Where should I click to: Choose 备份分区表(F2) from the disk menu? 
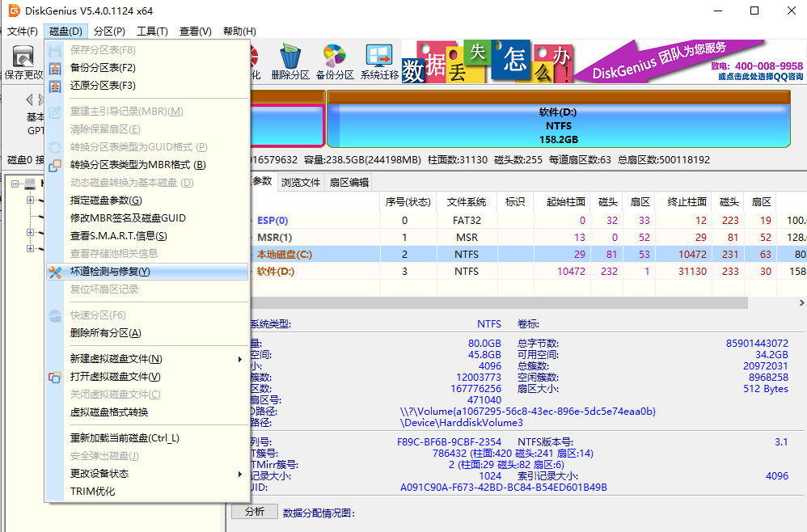(x=103, y=68)
